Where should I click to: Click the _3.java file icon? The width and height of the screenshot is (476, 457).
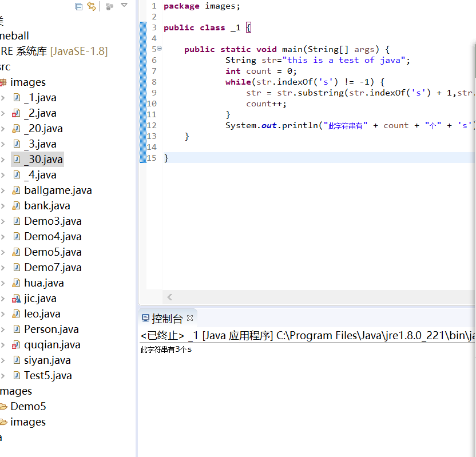point(17,144)
